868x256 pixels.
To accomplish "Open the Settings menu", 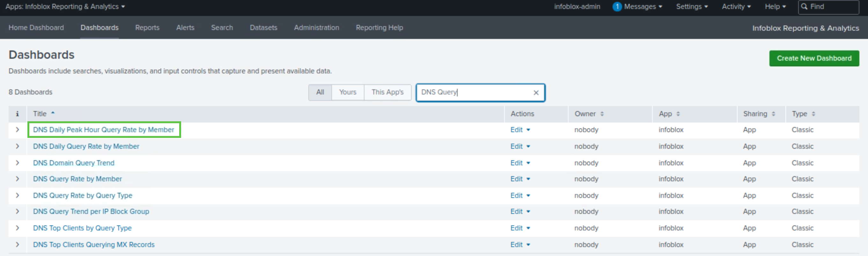I will 691,7.
